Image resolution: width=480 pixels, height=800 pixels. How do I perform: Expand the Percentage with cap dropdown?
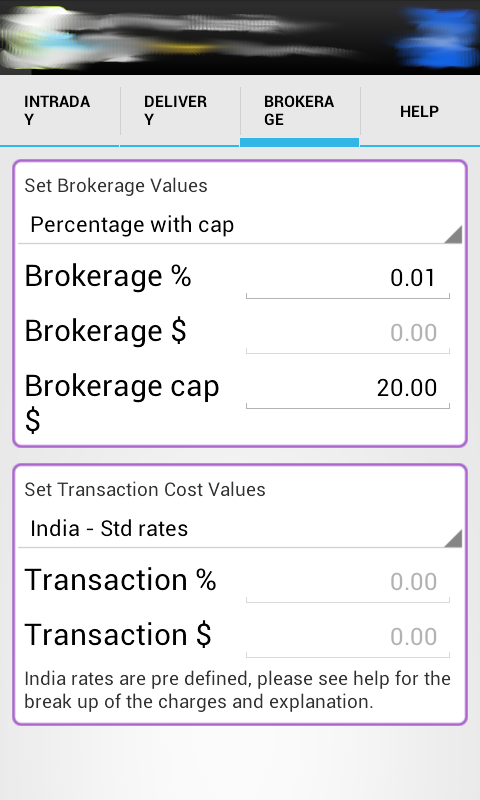pos(240,225)
